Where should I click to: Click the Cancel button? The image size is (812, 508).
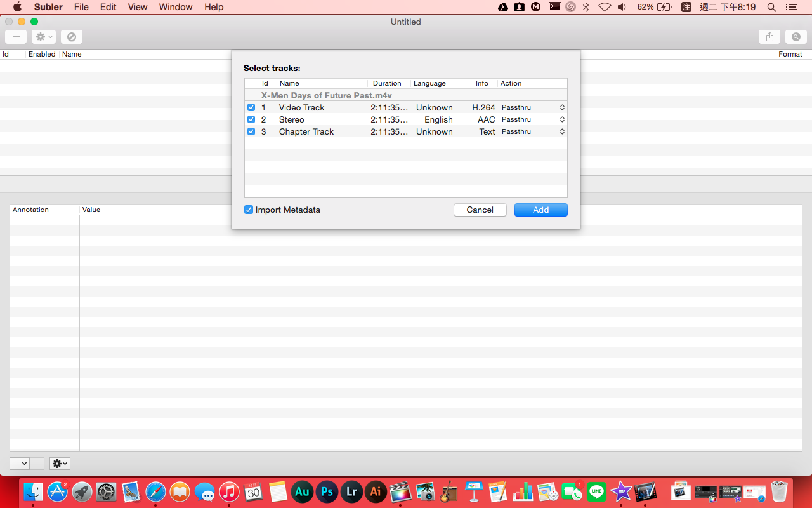coord(480,210)
